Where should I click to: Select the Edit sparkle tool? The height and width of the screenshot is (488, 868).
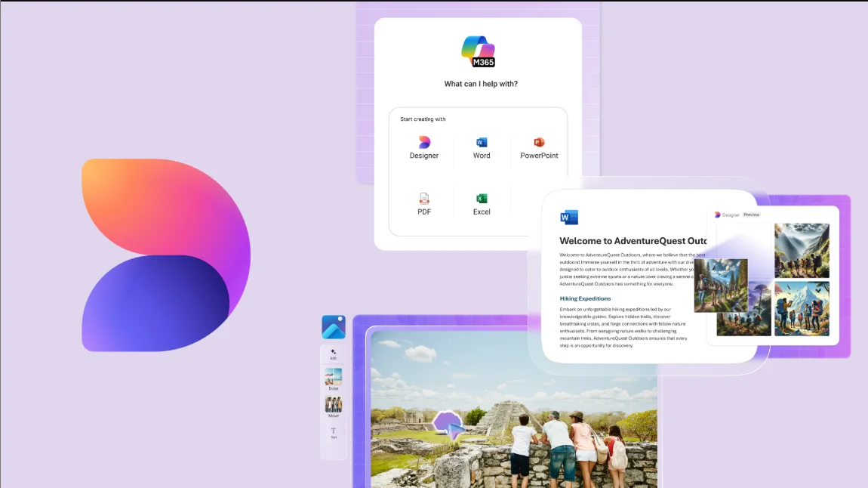pyautogui.click(x=334, y=354)
